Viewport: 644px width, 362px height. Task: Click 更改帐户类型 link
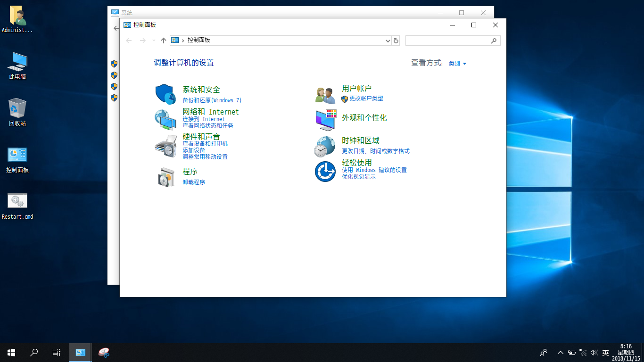click(366, 99)
